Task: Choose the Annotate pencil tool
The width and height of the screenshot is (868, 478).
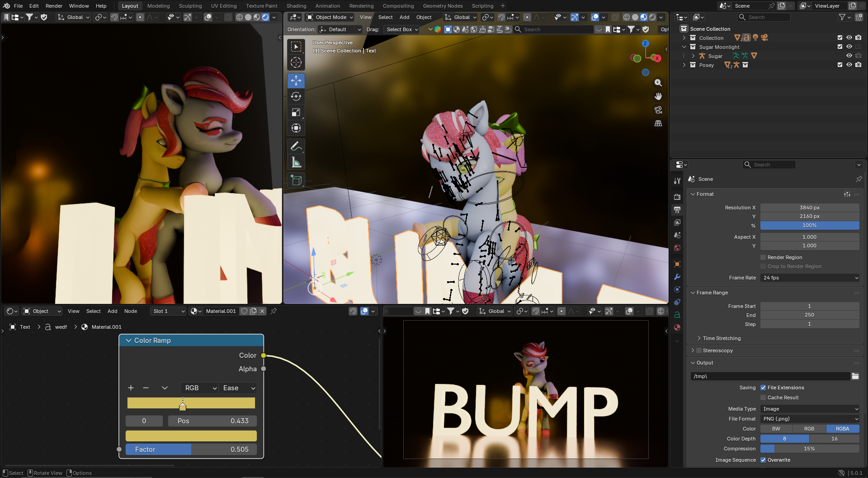Action: [x=296, y=146]
